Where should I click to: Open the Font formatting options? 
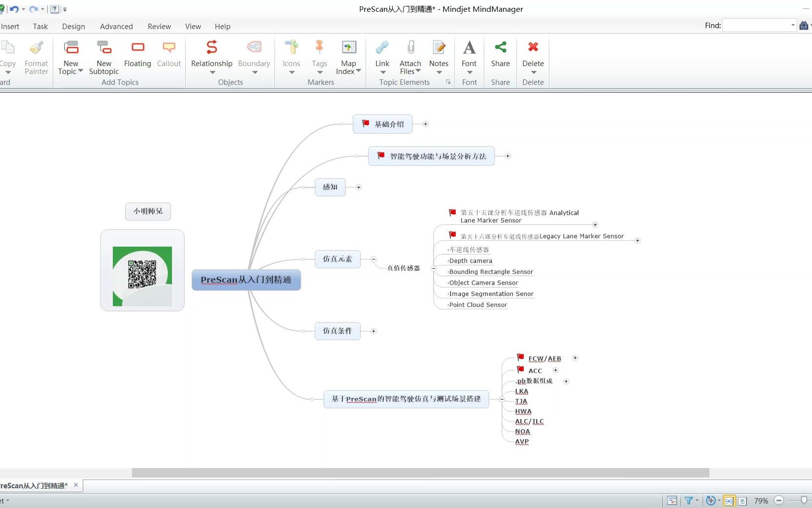click(469, 57)
